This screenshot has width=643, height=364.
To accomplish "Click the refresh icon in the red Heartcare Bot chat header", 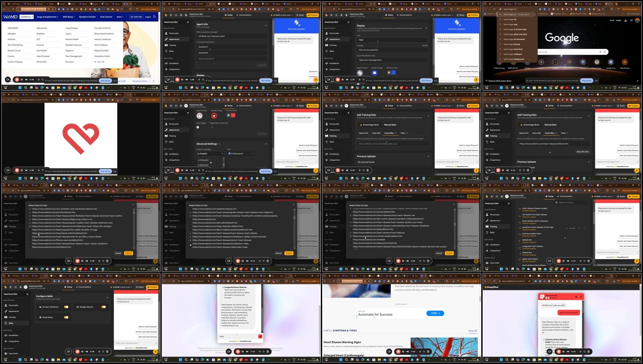I will pos(581,297).
